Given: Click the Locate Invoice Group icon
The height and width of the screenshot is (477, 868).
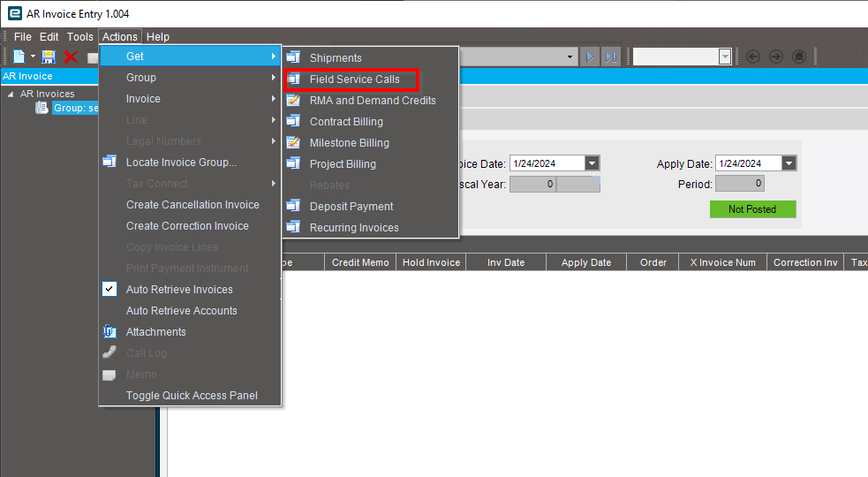Looking at the screenshot, I should pyautogui.click(x=109, y=162).
